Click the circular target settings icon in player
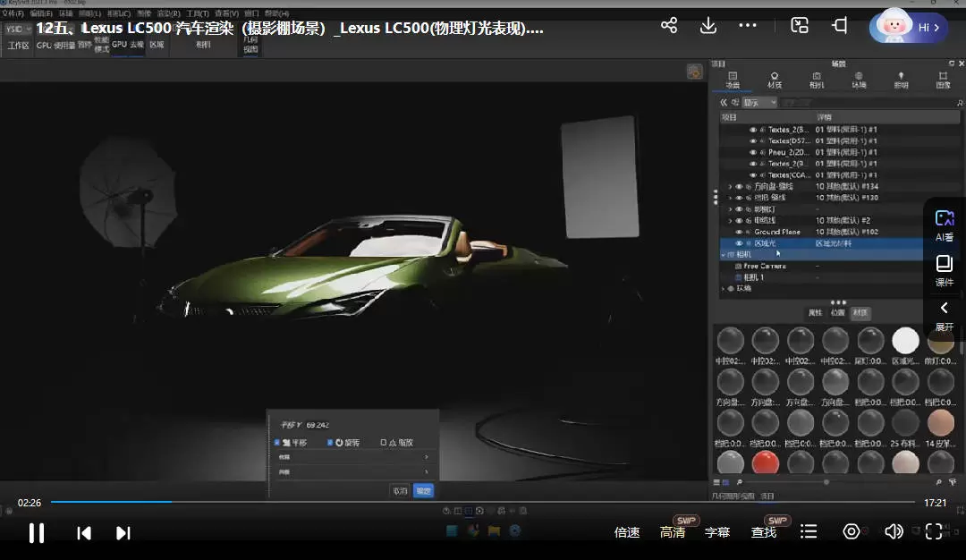The image size is (966, 560). coord(851,531)
